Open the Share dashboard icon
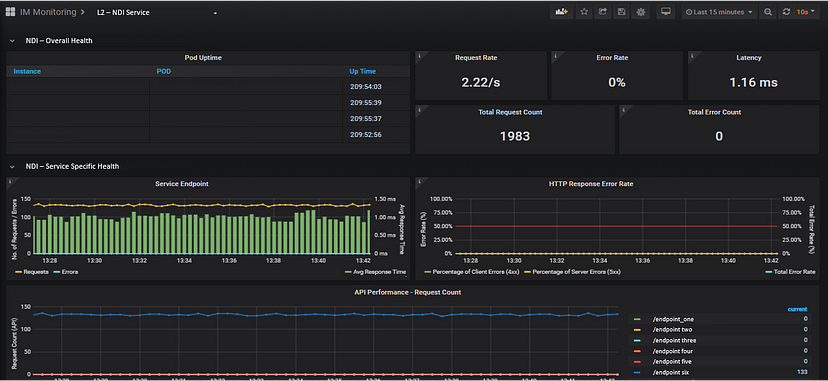 (x=603, y=12)
